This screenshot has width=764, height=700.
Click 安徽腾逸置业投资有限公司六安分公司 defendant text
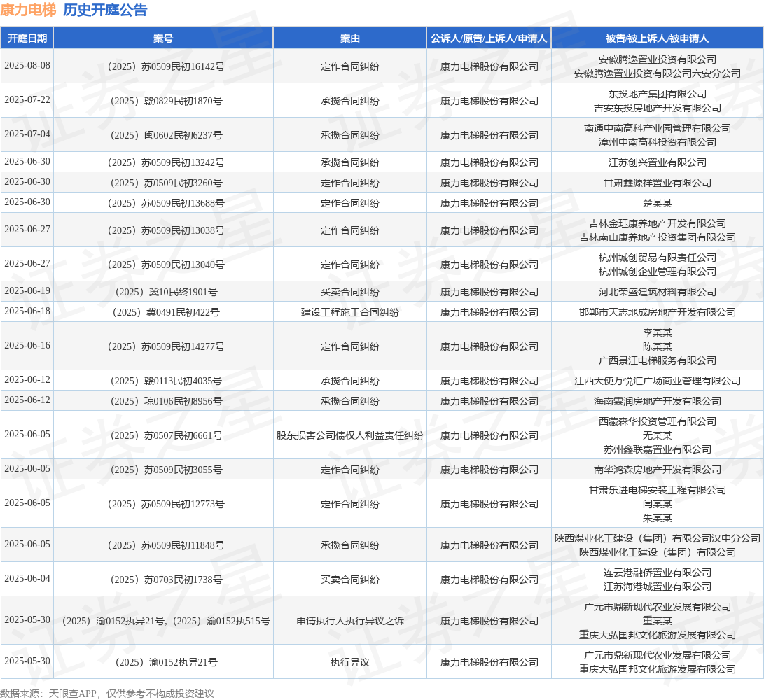[x=658, y=73]
